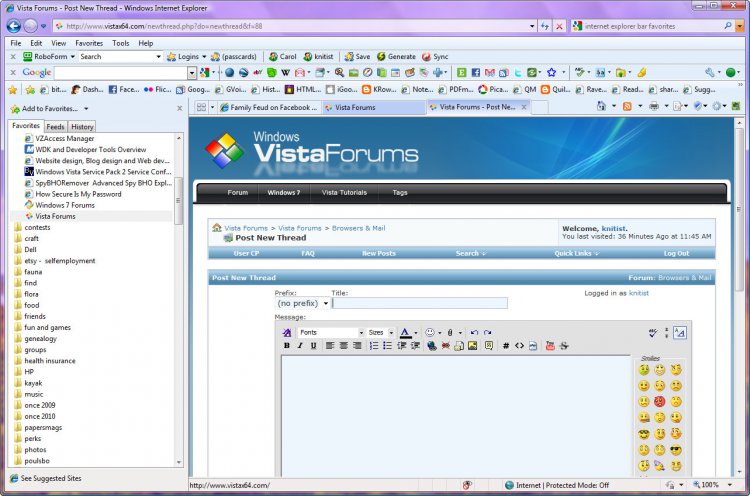Switch to the Feeds tab
This screenshot has height=496, width=750.
point(55,127)
